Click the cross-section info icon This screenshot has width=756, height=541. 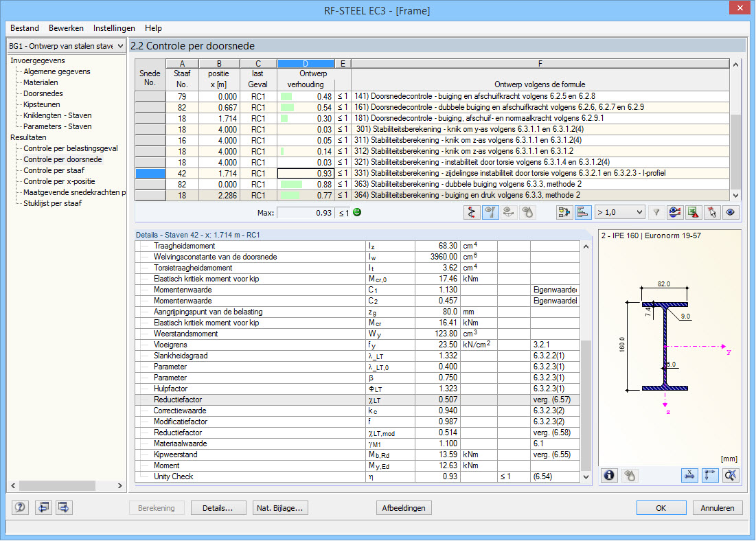pos(609,475)
